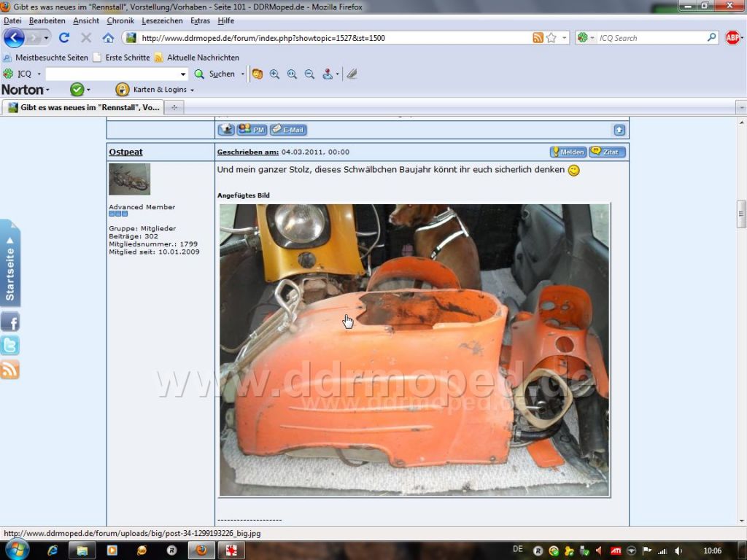Click the vertical page scrollbar handle
747x560 pixels.
point(741,214)
